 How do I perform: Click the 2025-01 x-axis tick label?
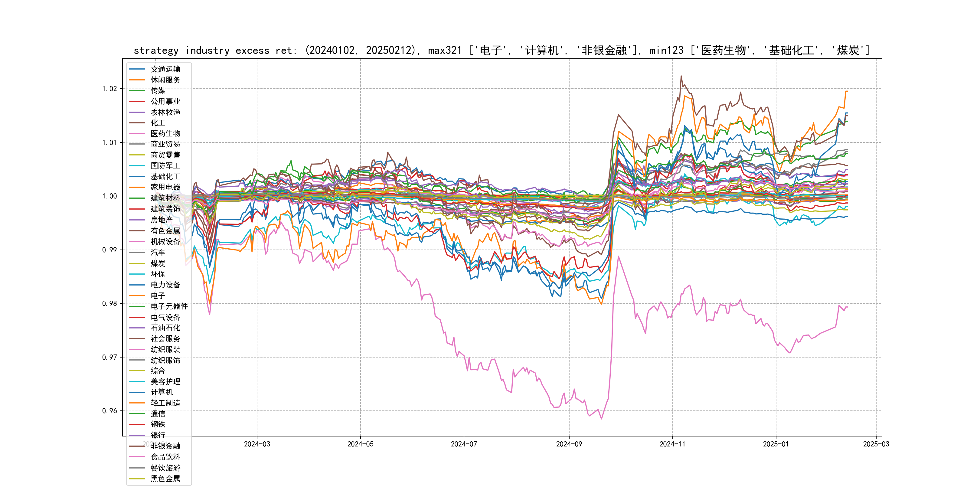tap(776, 444)
